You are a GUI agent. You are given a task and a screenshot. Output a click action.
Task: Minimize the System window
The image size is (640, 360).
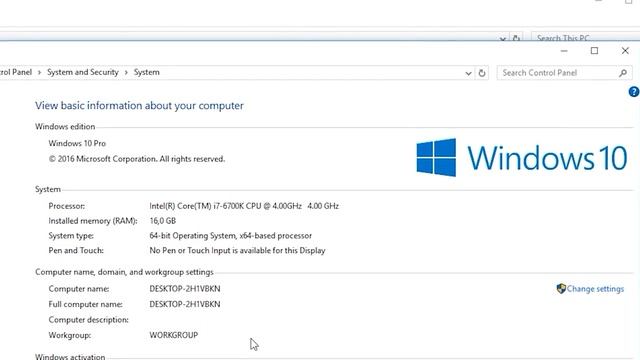[564, 51]
